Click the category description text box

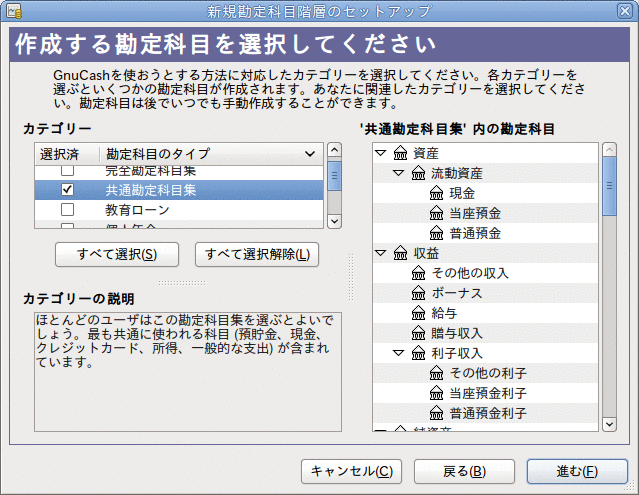pos(187,370)
